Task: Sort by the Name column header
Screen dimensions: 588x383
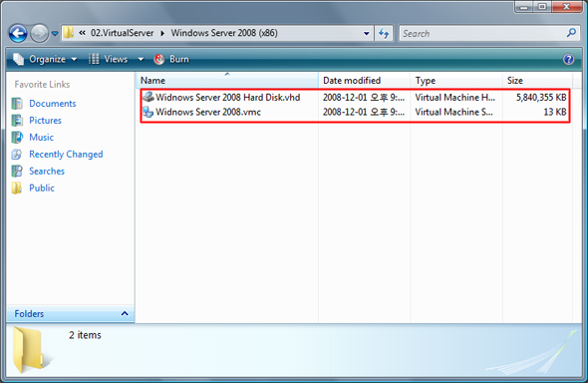Action: pos(227,80)
